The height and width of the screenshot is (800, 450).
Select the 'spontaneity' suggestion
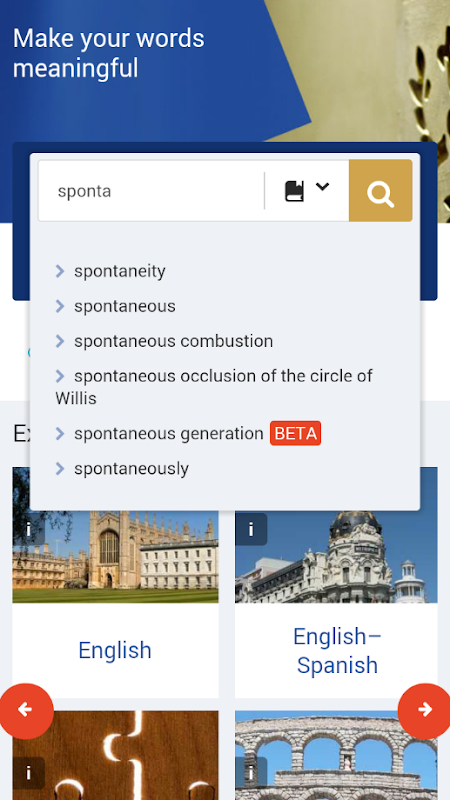pos(119,271)
